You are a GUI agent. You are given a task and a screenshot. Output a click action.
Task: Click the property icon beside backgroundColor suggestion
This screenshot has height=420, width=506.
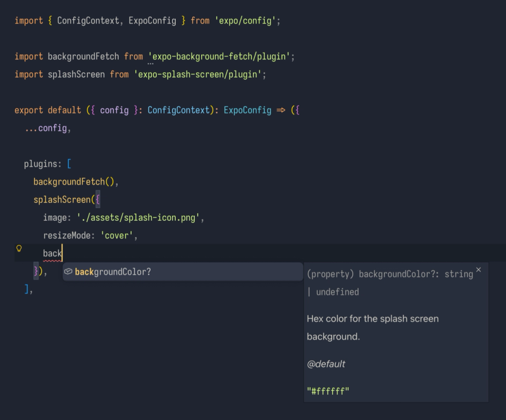68,272
